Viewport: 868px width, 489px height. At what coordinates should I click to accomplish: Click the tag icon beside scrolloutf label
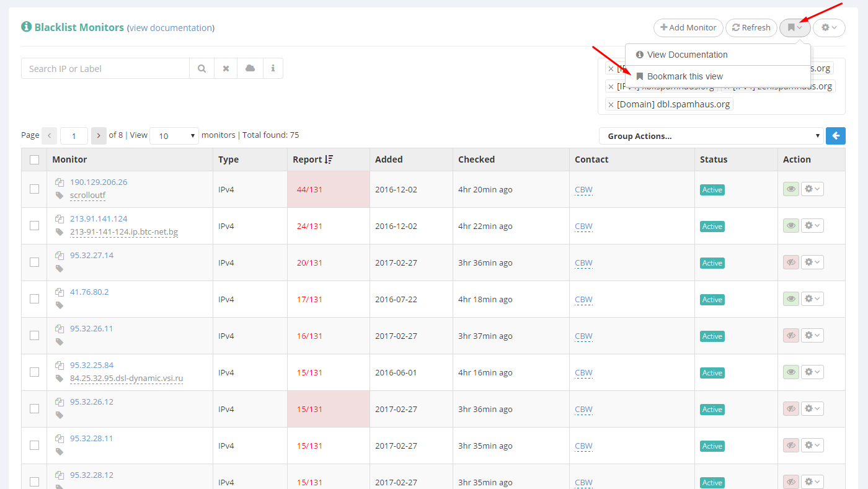(x=60, y=195)
